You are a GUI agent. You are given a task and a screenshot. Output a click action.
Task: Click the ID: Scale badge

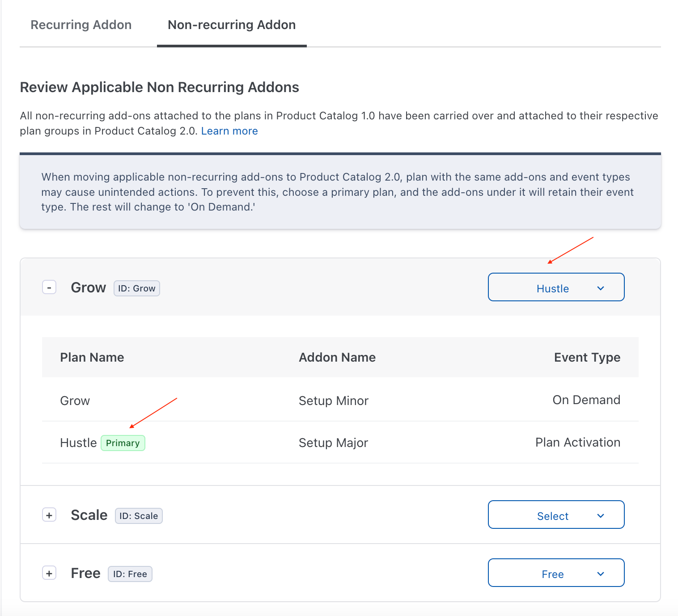[x=139, y=516]
